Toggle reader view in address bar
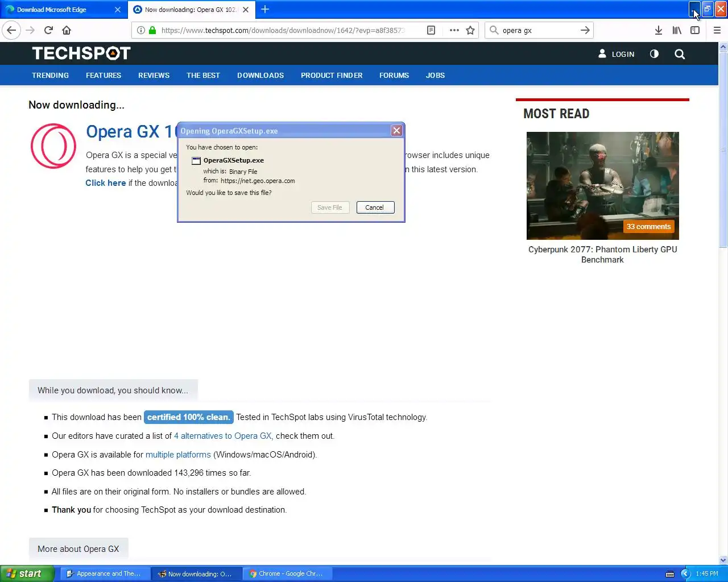This screenshot has height=582, width=728. coord(431,30)
